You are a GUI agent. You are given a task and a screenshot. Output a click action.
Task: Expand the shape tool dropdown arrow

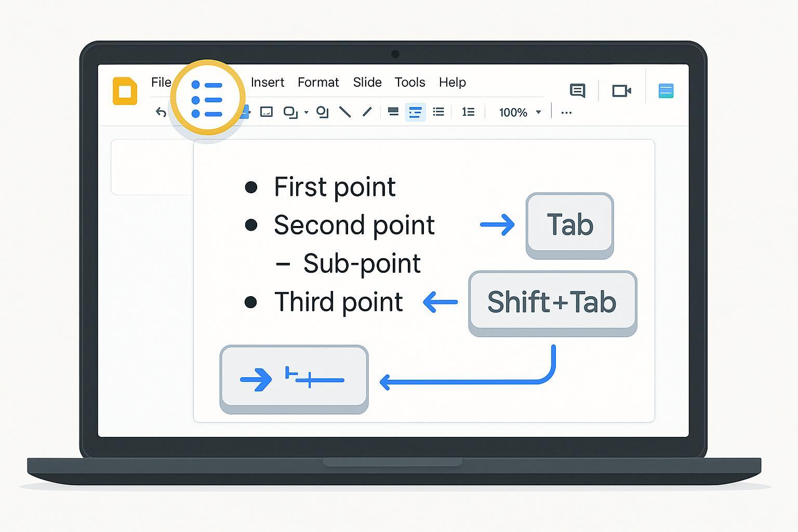[306, 113]
